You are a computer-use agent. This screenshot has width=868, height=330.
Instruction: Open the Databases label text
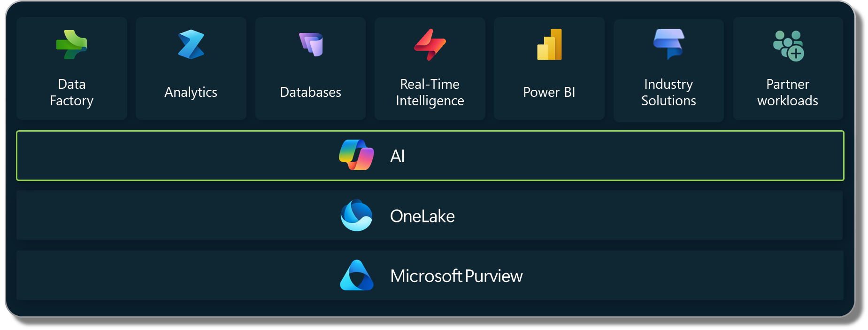pos(311,92)
